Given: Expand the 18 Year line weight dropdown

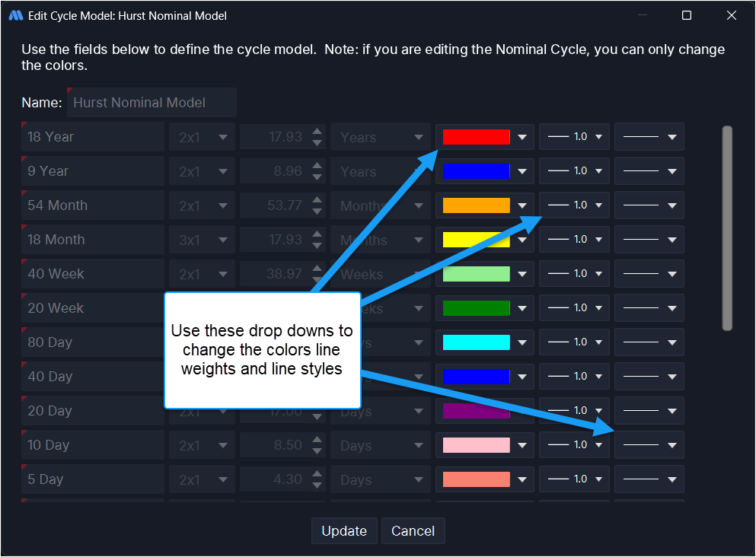Looking at the screenshot, I should pos(574,137).
